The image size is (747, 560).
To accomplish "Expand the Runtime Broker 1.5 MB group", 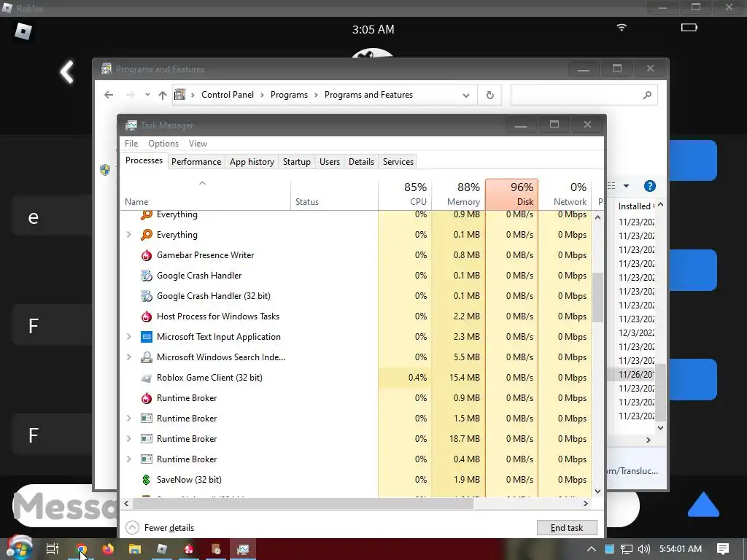I will pyautogui.click(x=128, y=418).
